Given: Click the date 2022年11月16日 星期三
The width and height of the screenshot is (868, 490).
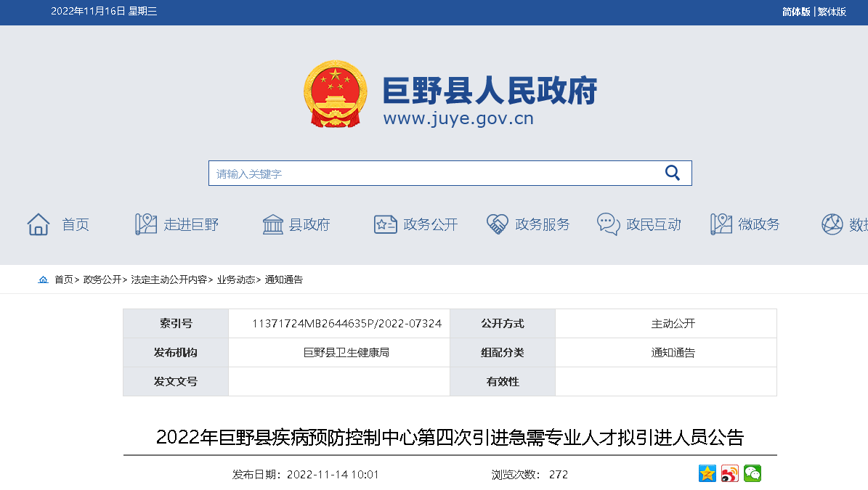Looking at the screenshot, I should coord(104,11).
